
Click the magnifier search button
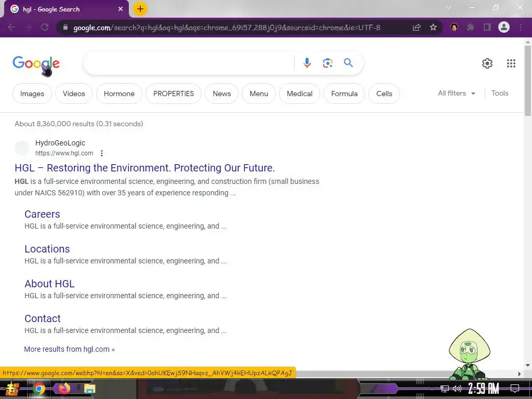click(348, 63)
